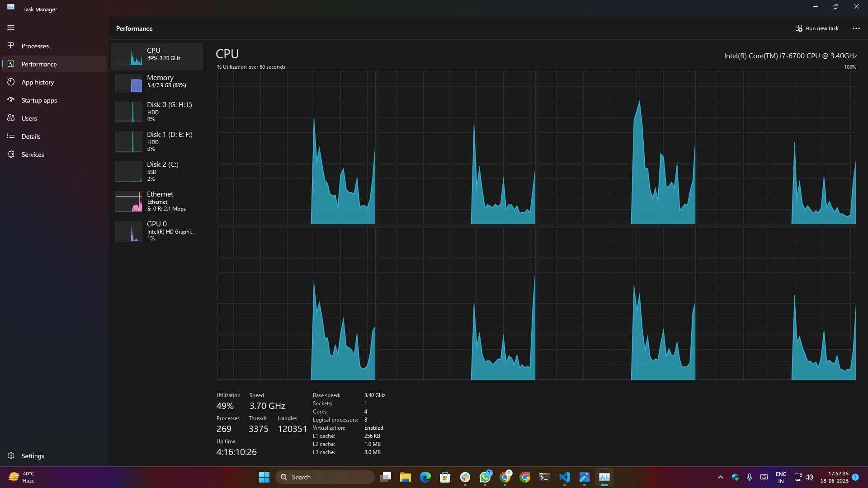Click the Task Manager taskbar icon
The height and width of the screenshot is (488, 868).
pyautogui.click(x=604, y=477)
